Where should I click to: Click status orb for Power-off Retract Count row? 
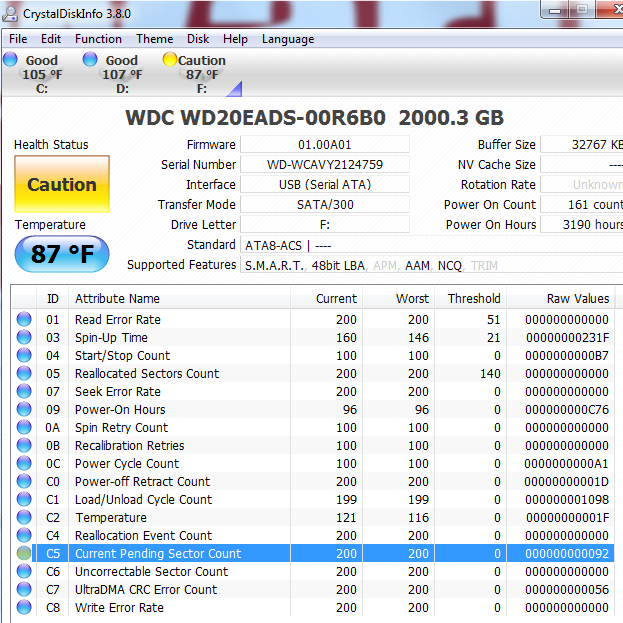24,481
